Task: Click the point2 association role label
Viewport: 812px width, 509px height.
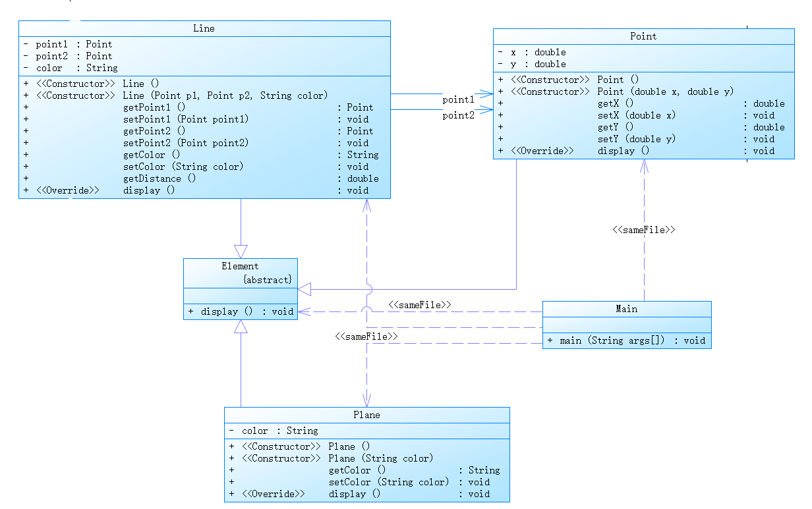Action: (458, 115)
